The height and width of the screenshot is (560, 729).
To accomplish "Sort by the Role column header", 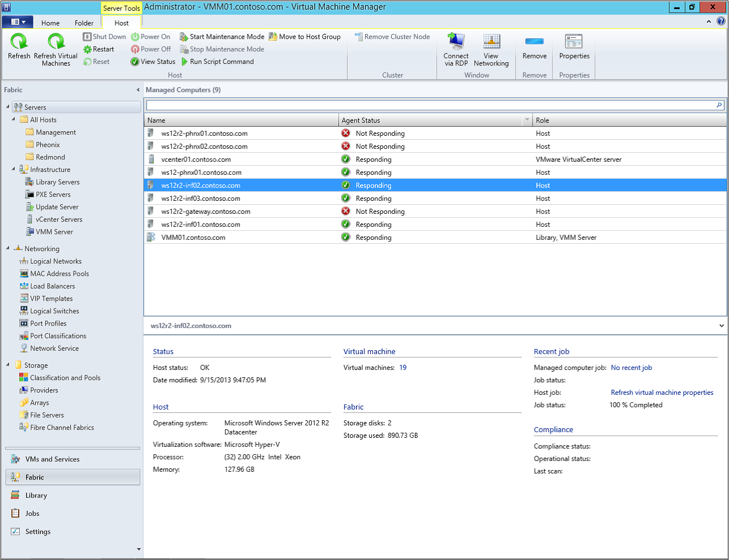I will coord(630,120).
